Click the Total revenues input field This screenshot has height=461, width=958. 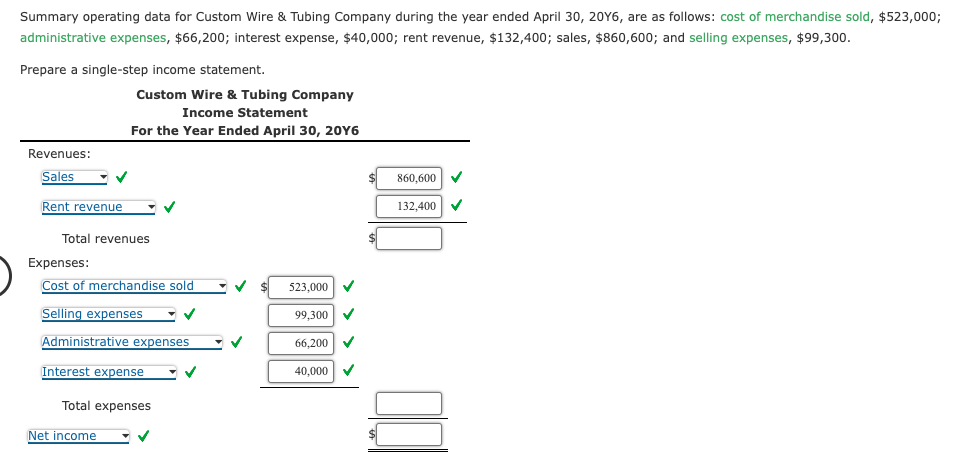pos(409,239)
